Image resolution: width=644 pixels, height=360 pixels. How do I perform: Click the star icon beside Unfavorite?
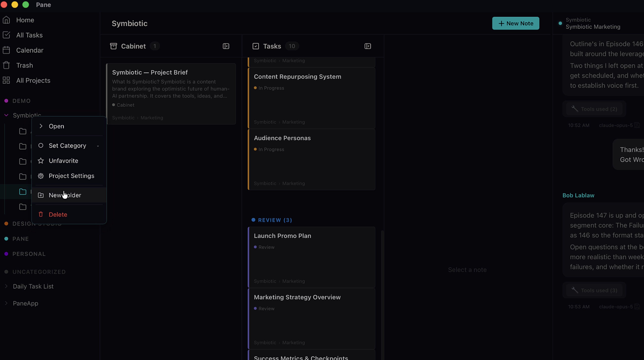tap(41, 161)
